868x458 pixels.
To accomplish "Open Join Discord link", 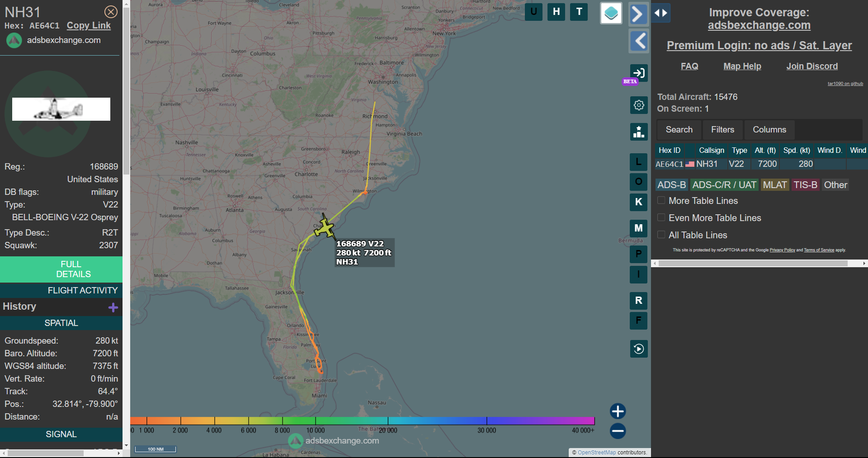I will click(x=812, y=66).
